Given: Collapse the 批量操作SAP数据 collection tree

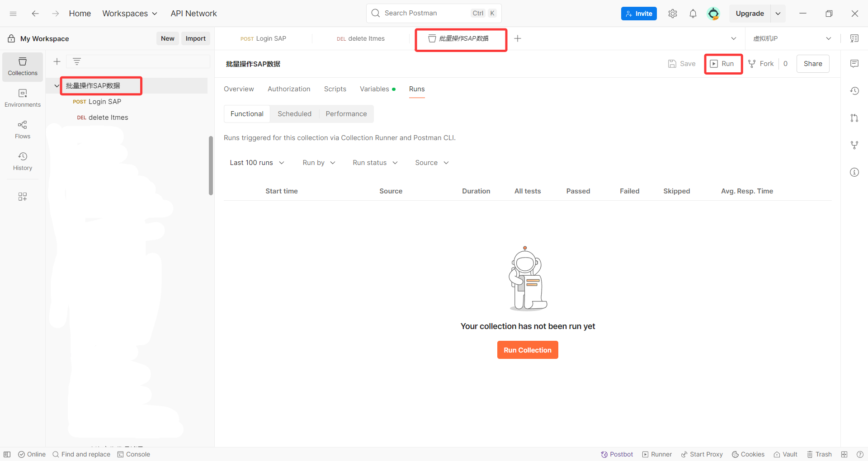Looking at the screenshot, I should (x=57, y=85).
